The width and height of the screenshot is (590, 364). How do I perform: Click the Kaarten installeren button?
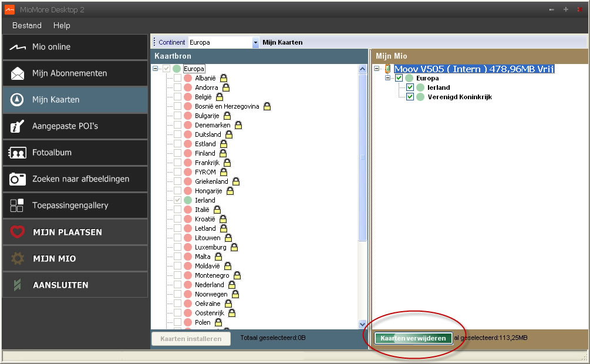[x=191, y=339]
